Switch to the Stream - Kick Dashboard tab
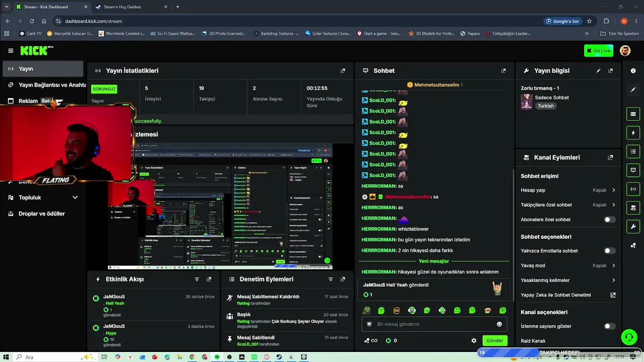Image resolution: width=644 pixels, height=362 pixels. click(x=51, y=7)
